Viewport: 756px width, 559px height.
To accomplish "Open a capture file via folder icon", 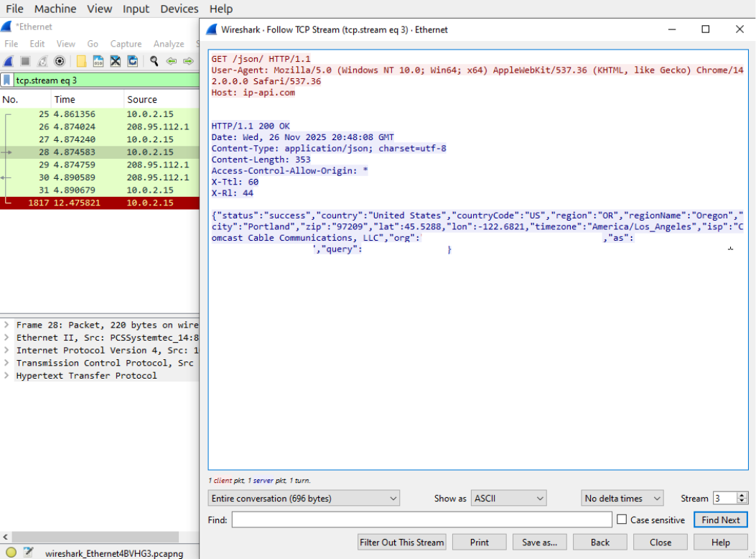I will pos(82,61).
